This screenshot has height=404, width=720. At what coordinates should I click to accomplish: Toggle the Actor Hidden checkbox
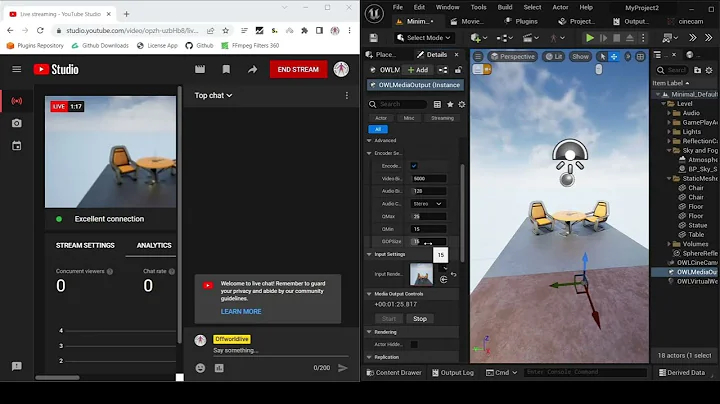click(414, 344)
